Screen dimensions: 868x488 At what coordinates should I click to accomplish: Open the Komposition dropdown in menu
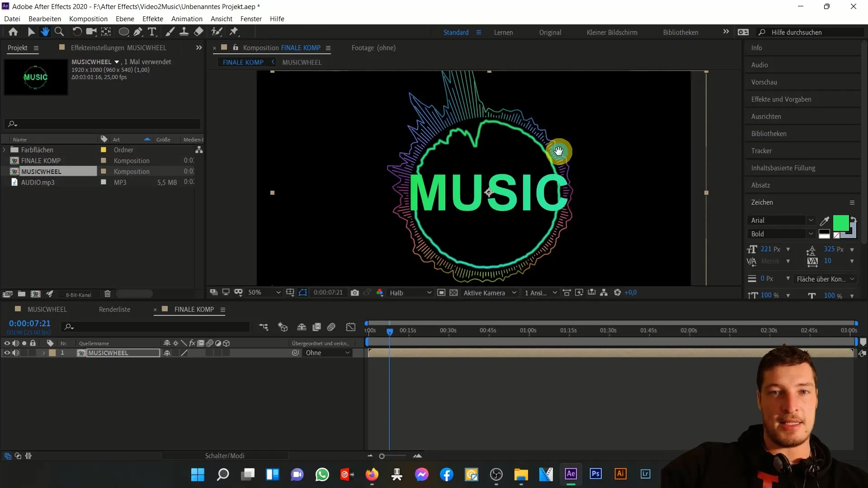pyautogui.click(x=88, y=19)
